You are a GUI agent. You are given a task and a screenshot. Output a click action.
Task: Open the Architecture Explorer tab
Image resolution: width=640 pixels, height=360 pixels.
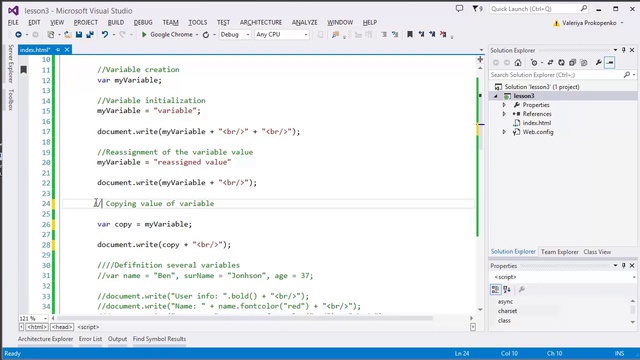[x=45, y=339]
